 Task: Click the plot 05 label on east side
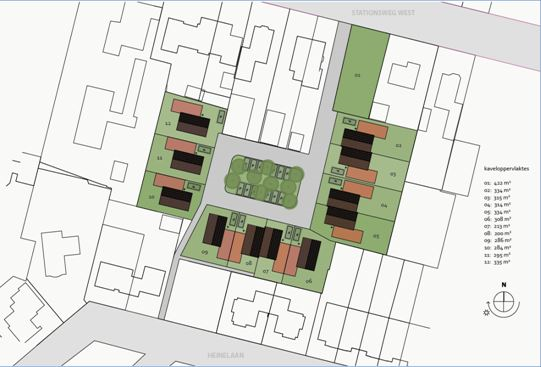(x=376, y=236)
